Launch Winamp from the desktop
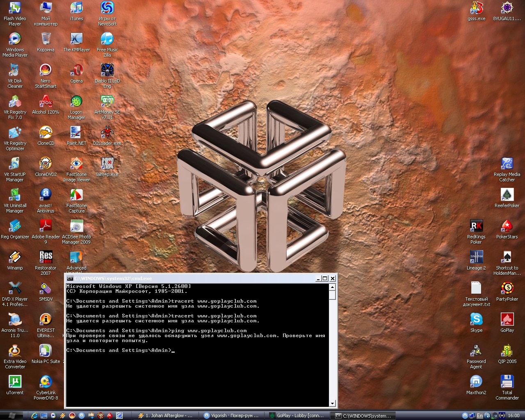 click(x=15, y=258)
